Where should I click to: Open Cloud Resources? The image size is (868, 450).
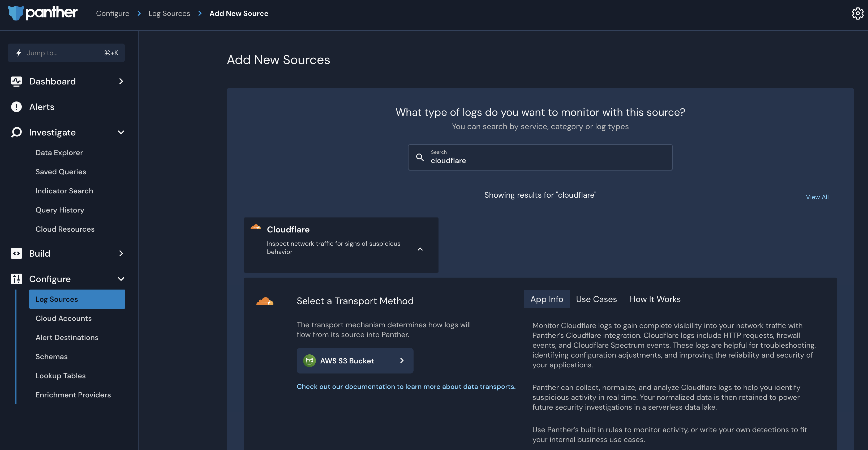[x=65, y=229]
